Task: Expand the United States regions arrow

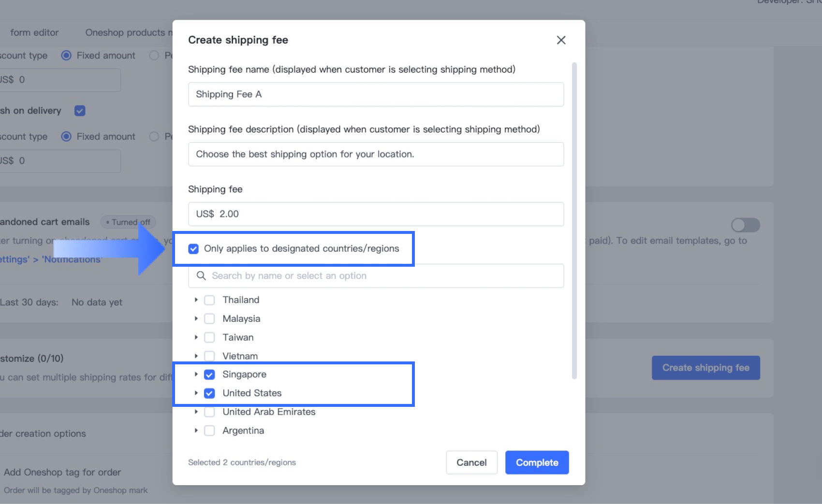Action: 196,393
